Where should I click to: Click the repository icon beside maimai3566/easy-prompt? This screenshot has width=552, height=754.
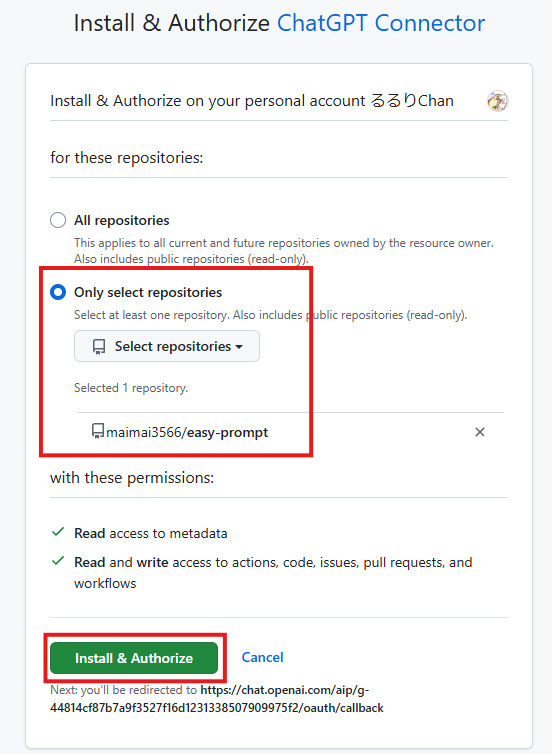click(x=98, y=431)
